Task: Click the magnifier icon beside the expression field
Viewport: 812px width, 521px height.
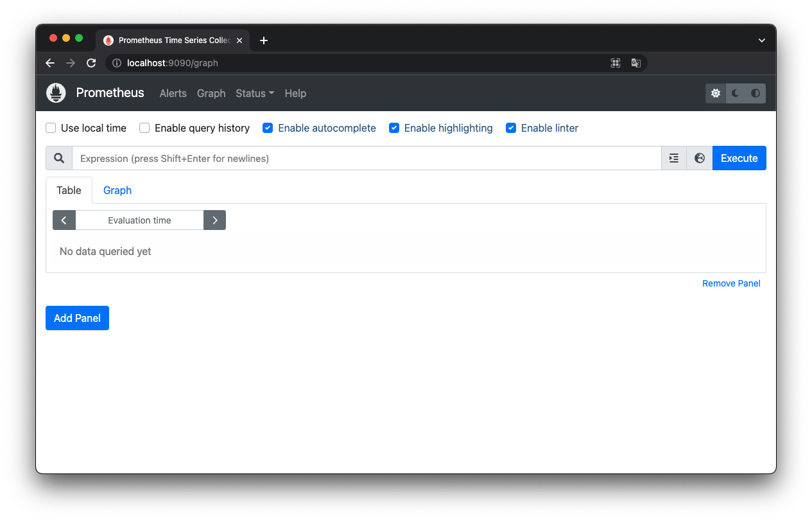Action: (x=58, y=158)
